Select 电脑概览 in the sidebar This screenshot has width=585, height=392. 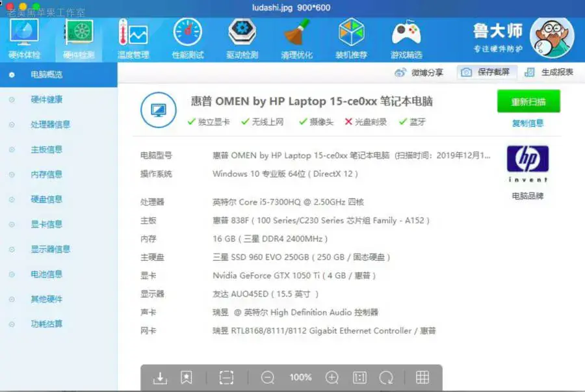(x=58, y=75)
